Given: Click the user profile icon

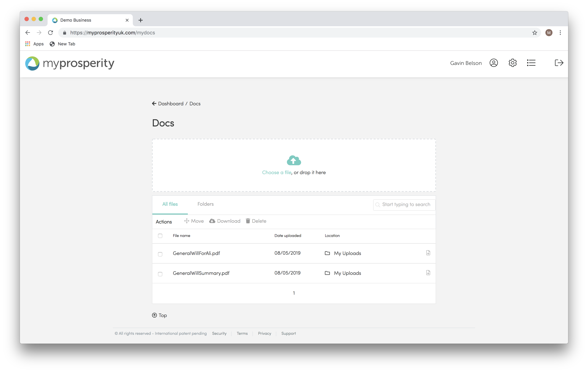Looking at the screenshot, I should pos(494,63).
